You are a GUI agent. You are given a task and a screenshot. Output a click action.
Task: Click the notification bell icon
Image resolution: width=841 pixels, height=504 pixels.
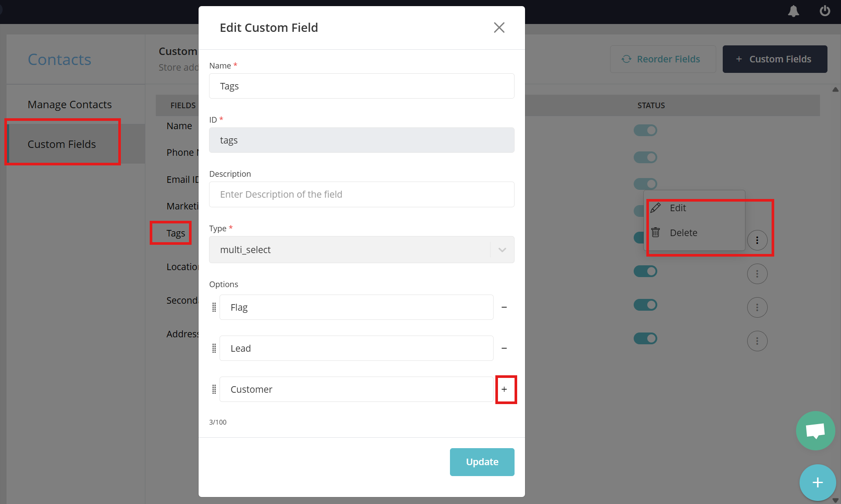[x=793, y=11]
